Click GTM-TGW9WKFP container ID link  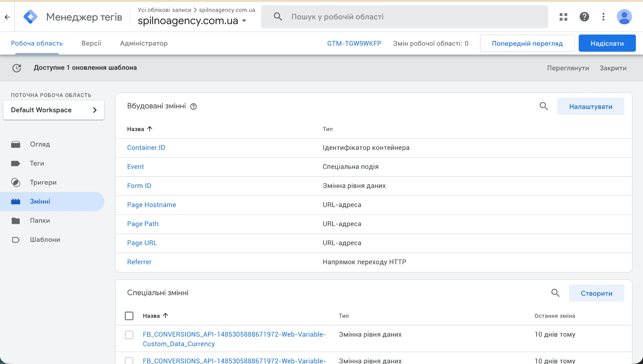click(354, 43)
